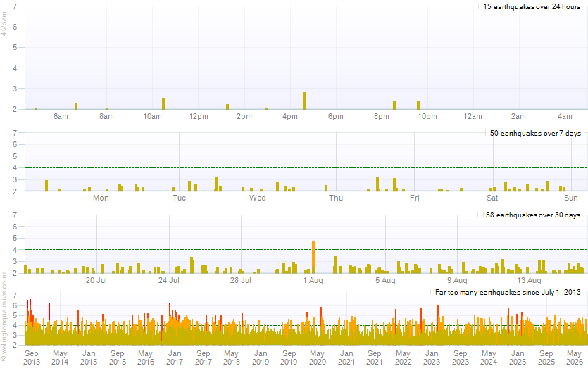Click the '6am' axis label
Image resolution: width=588 pixels, height=373 pixels.
click(x=61, y=116)
